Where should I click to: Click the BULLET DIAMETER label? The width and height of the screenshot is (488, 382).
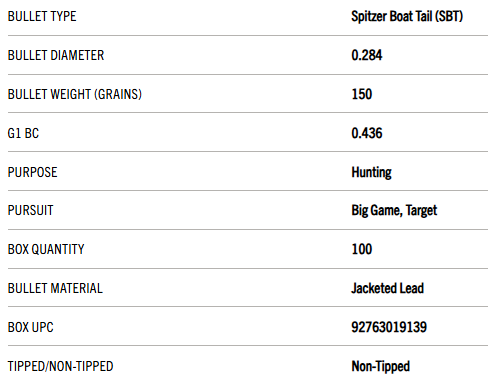pyautogui.click(x=56, y=55)
